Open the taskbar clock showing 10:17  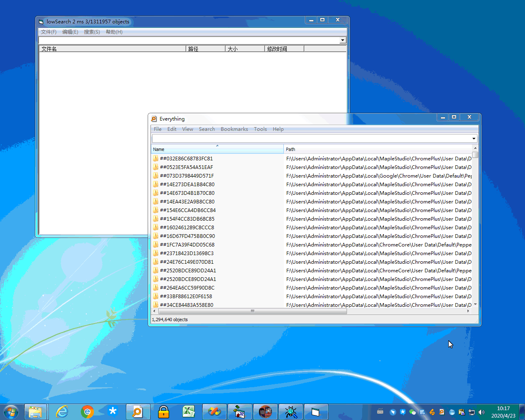click(503, 412)
